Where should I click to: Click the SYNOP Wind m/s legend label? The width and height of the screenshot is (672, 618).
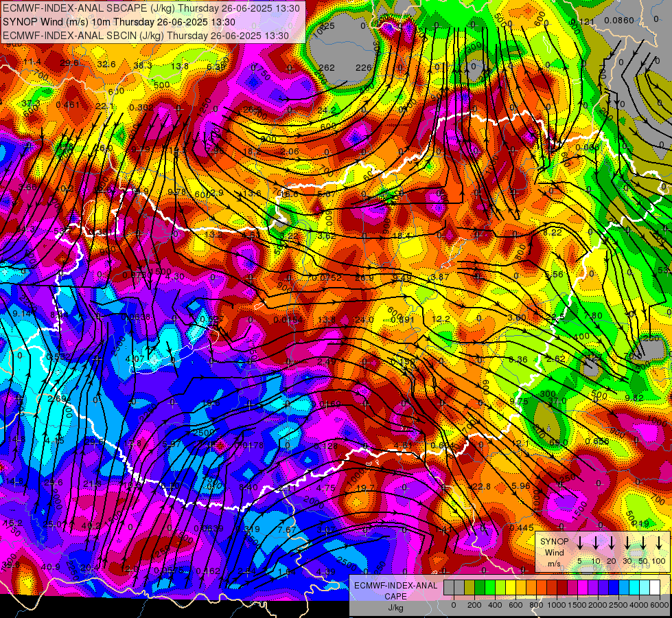coord(554,552)
